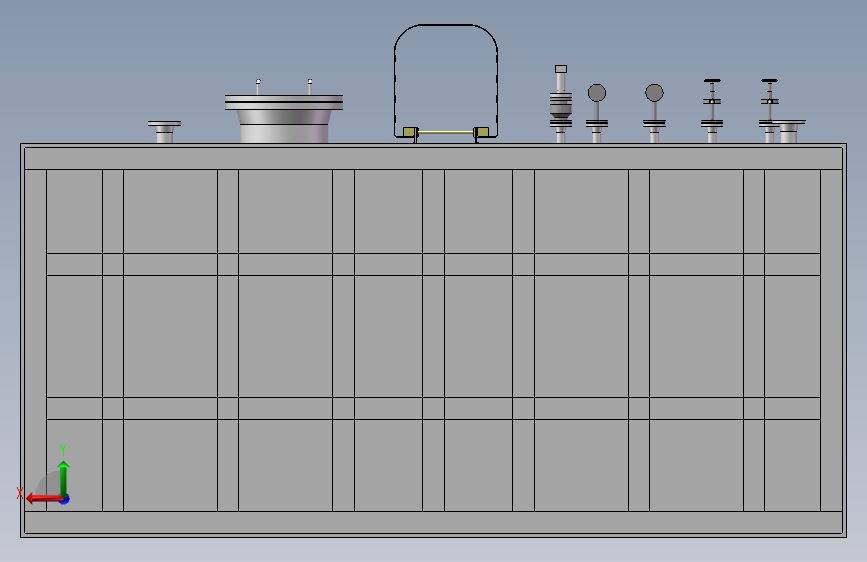Viewport: 867px width, 562px height.
Task: Pick the right yellow bracket of the arched frame
Action: [481, 133]
